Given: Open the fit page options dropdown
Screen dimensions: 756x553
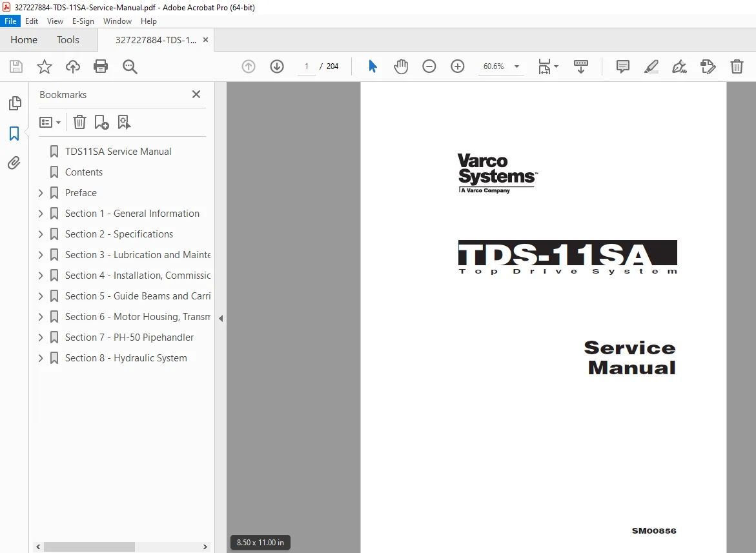Looking at the screenshot, I should click(x=547, y=66).
